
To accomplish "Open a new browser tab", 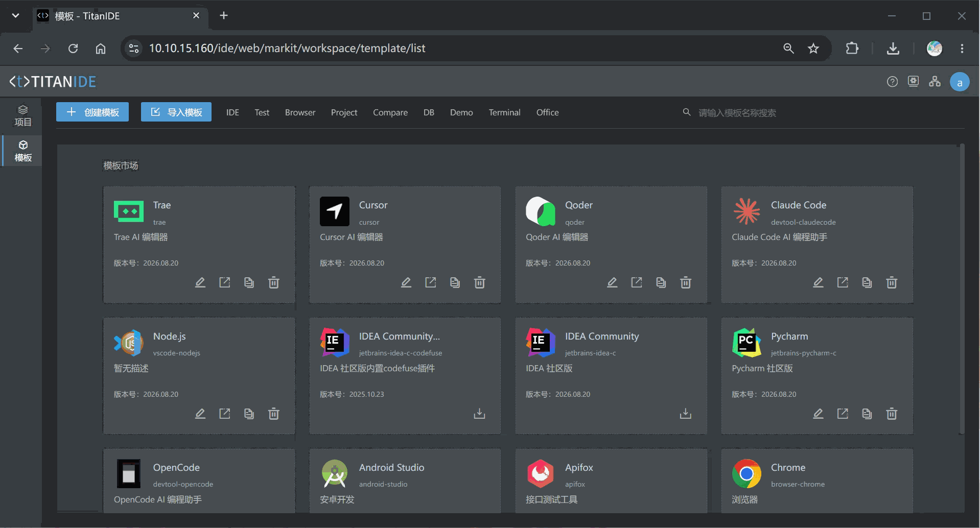I will (223, 16).
